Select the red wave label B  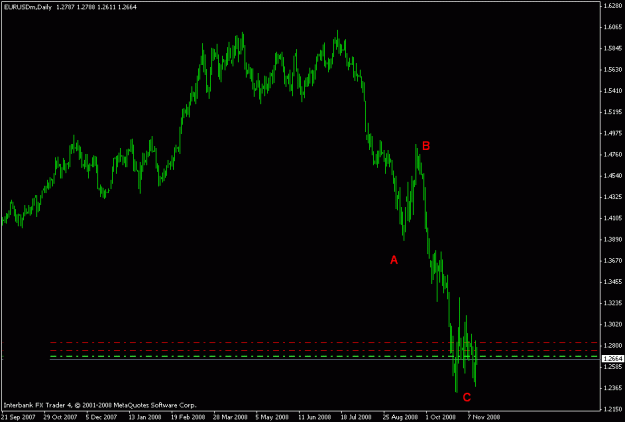426,146
